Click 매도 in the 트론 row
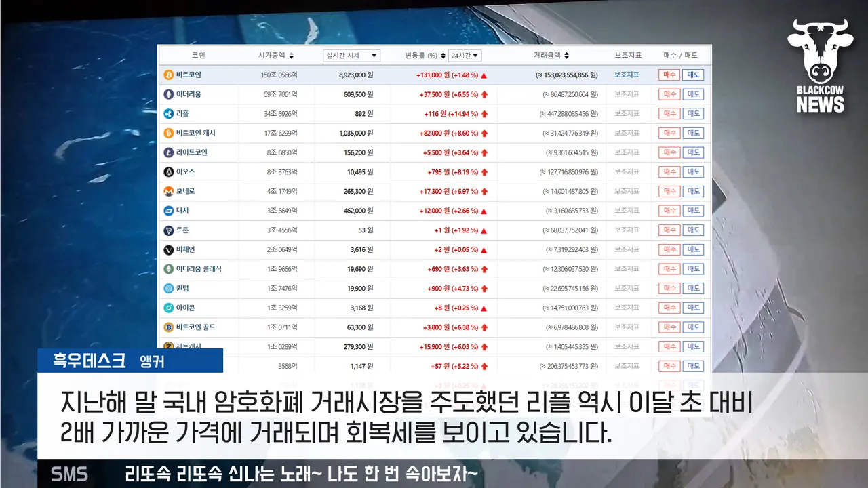This screenshot has height=488, width=868. pyautogui.click(x=693, y=230)
